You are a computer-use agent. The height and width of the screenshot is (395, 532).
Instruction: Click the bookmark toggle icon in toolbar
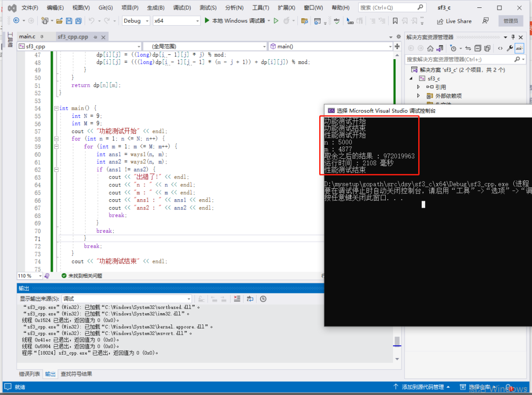pyautogui.click(x=395, y=21)
